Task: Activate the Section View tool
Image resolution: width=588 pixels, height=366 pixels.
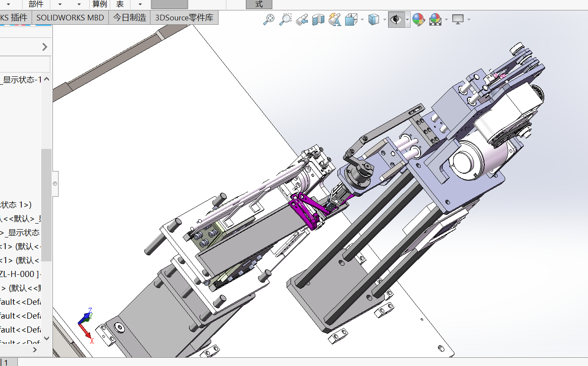Action: [x=318, y=20]
